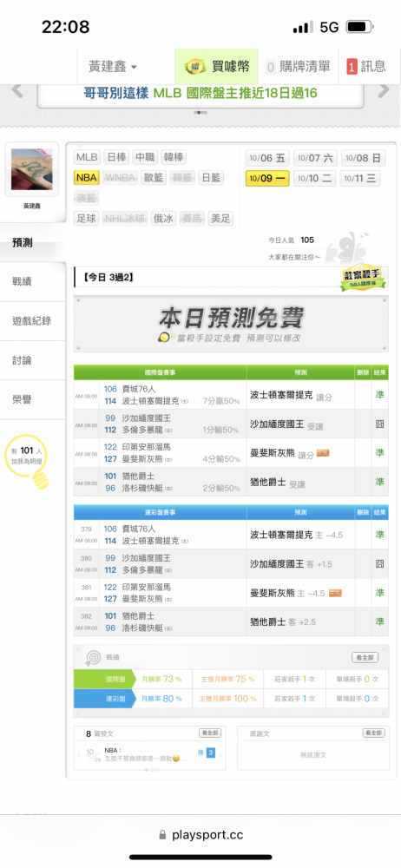Screen dimensions: 401x868
Task: Tap the playsport.cc address bar
Action: pyautogui.click(x=200, y=835)
